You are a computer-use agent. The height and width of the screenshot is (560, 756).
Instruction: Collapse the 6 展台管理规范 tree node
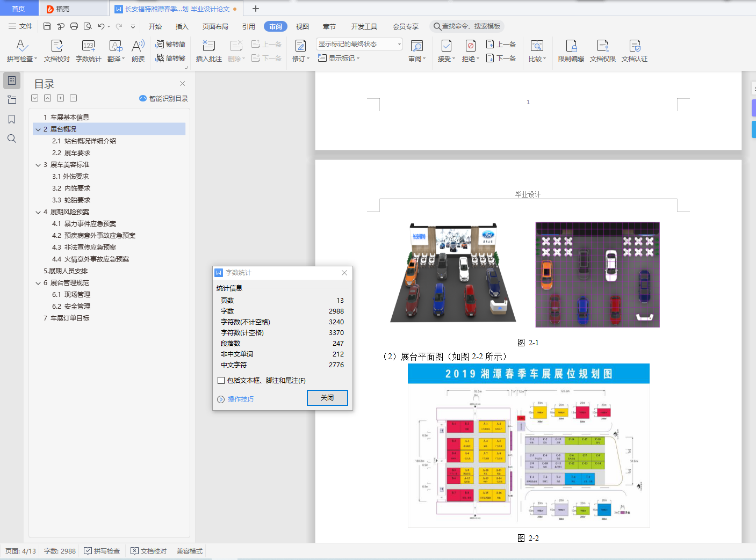38,283
